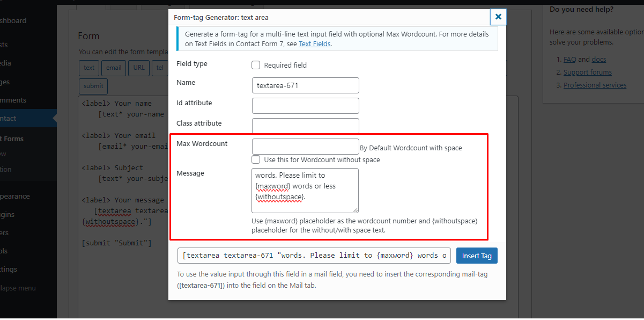Click the mail-tag [textarea-671] text

[x=202, y=286]
